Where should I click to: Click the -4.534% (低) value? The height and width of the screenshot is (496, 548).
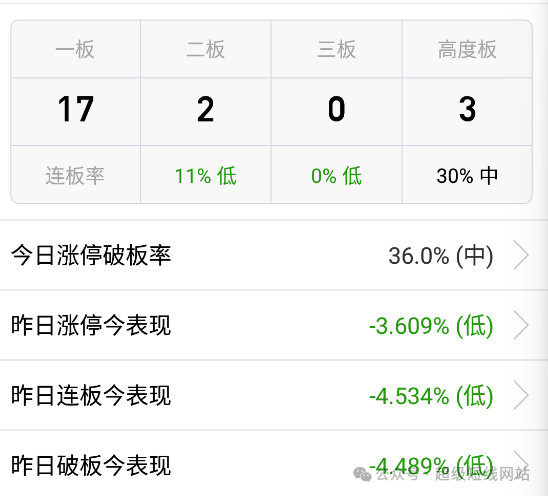[x=431, y=396]
